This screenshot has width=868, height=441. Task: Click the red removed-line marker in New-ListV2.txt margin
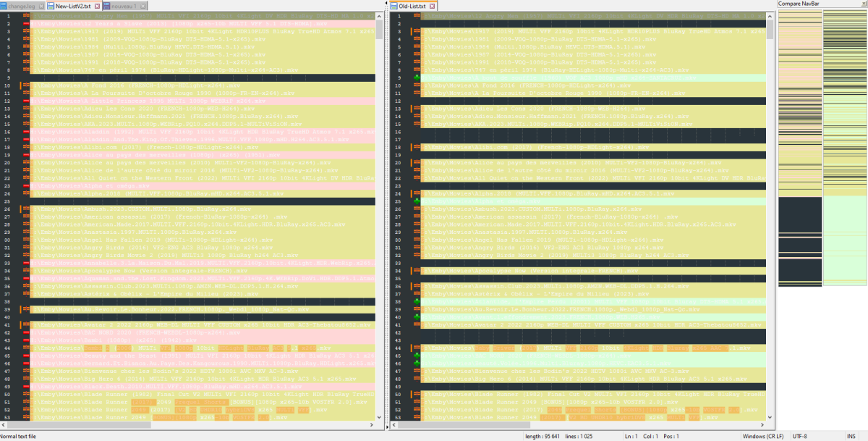pos(26,24)
